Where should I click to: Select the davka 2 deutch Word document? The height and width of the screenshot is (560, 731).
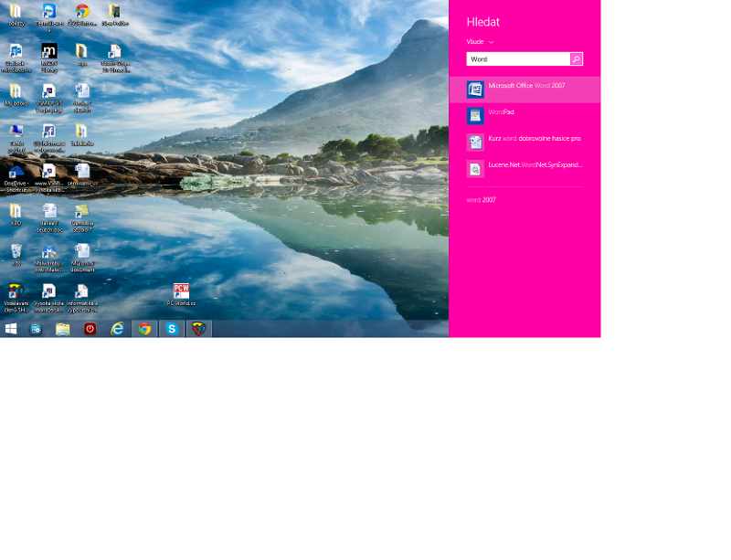pyautogui.click(x=82, y=98)
